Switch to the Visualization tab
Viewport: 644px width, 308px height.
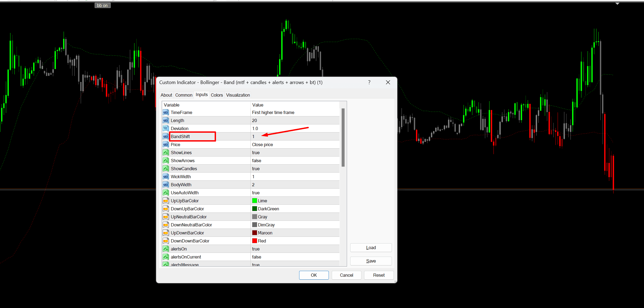[238, 95]
